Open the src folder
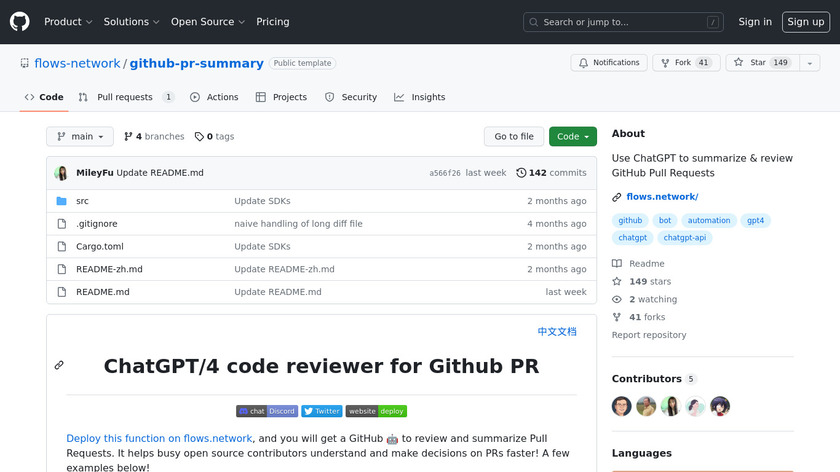840x472 pixels. coord(82,201)
